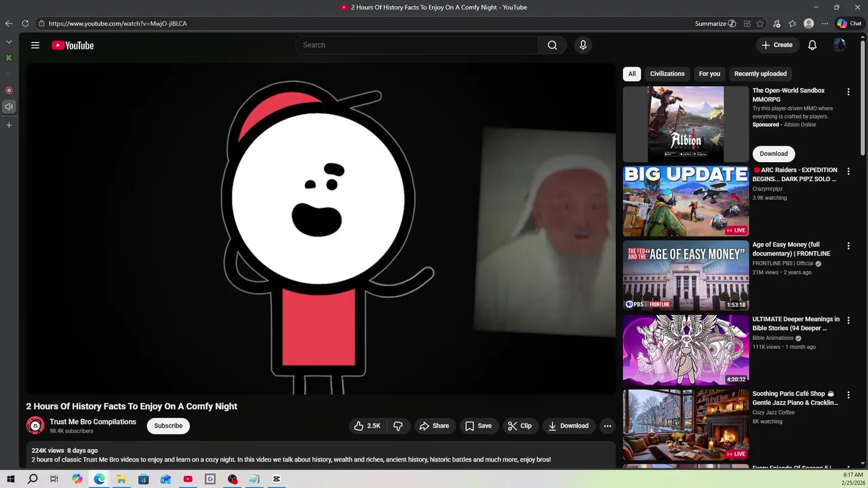868x488 pixels.
Task: Subscribe to Trust Me Bro Compilations
Action: click(168, 426)
